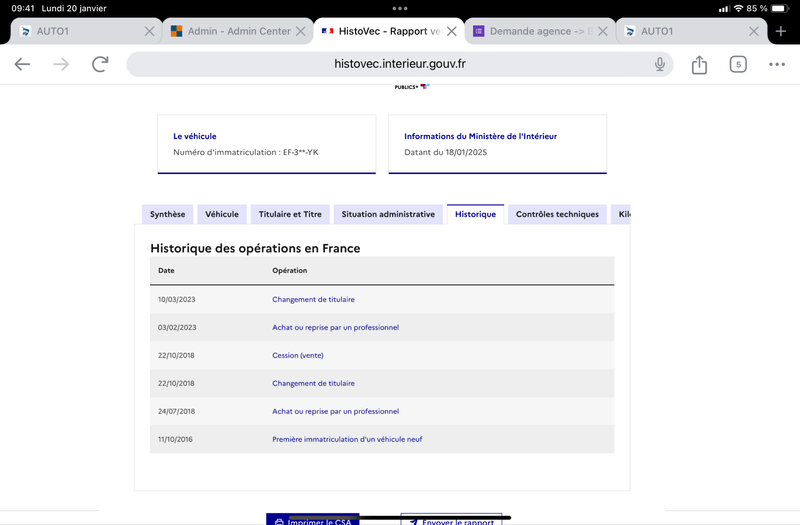Switch to Admin - Admin Center tab
Screen dimensions: 800x525
(x=232, y=31)
